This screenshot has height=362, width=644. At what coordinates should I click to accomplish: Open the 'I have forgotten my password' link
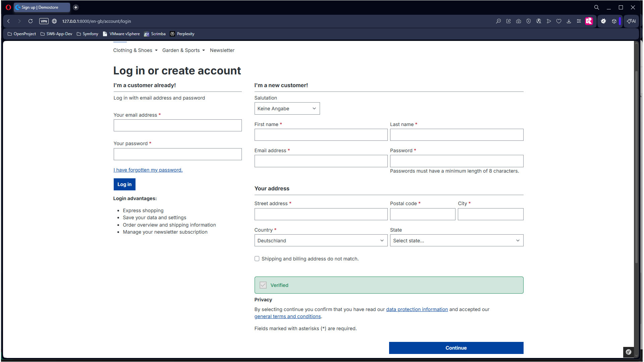click(148, 170)
